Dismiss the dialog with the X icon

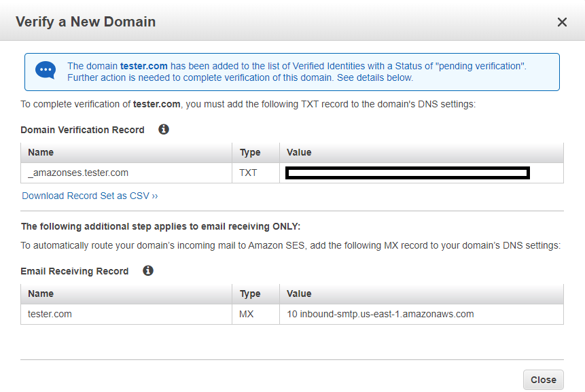[x=562, y=22]
